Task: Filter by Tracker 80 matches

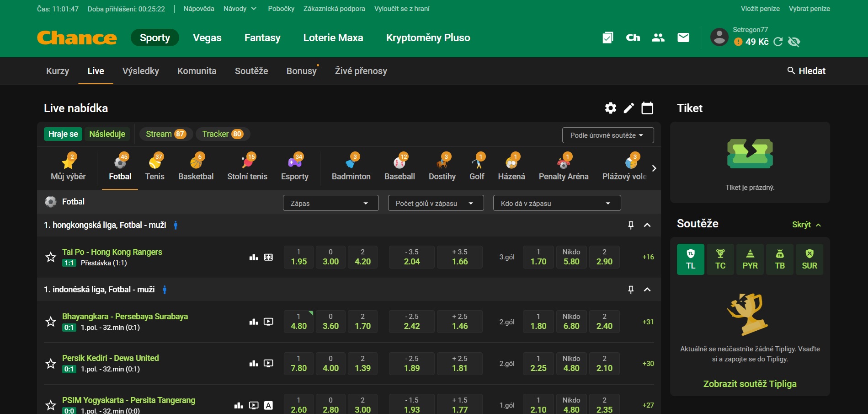Action: coord(223,134)
